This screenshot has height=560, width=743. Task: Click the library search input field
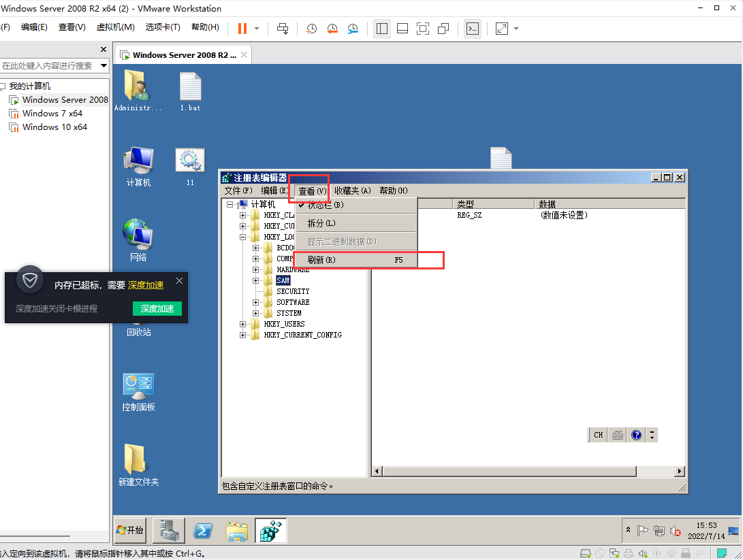pyautogui.click(x=49, y=66)
